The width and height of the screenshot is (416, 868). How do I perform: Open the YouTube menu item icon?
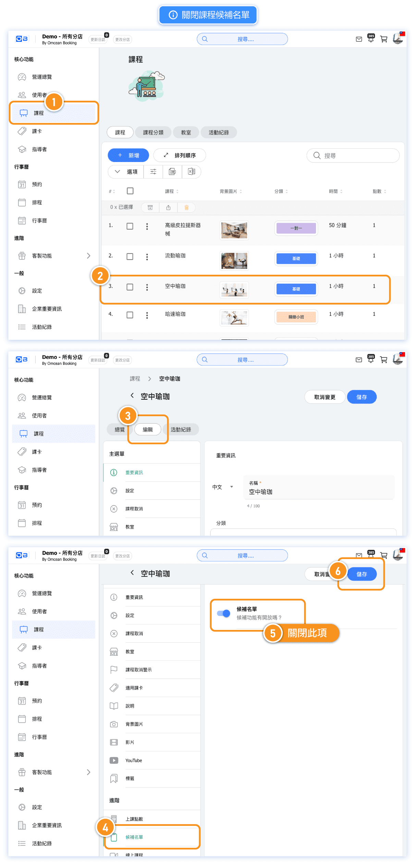[x=114, y=760]
